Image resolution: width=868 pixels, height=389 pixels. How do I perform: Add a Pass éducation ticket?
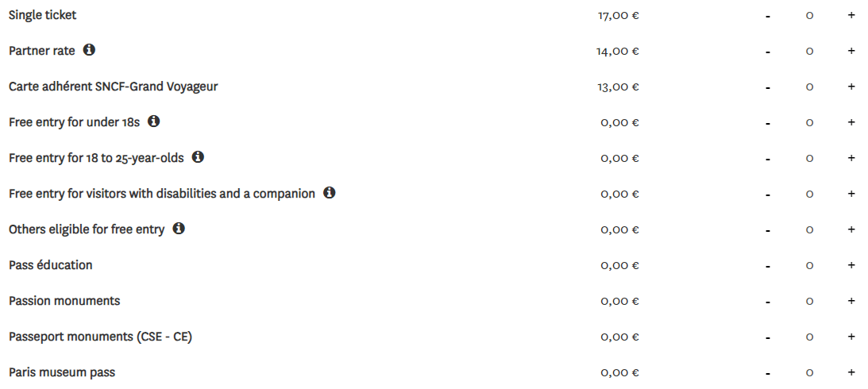851,265
